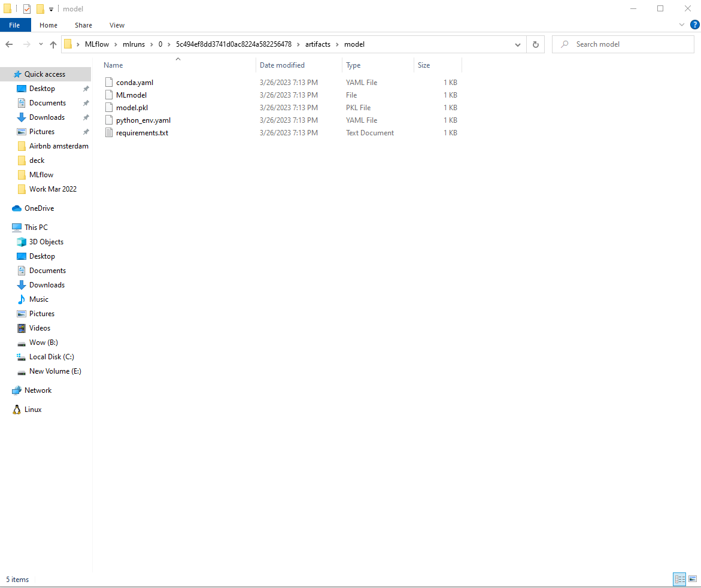Open pinned Desktop under Quick access
Image resolution: width=701 pixels, height=588 pixels.
[x=42, y=89]
